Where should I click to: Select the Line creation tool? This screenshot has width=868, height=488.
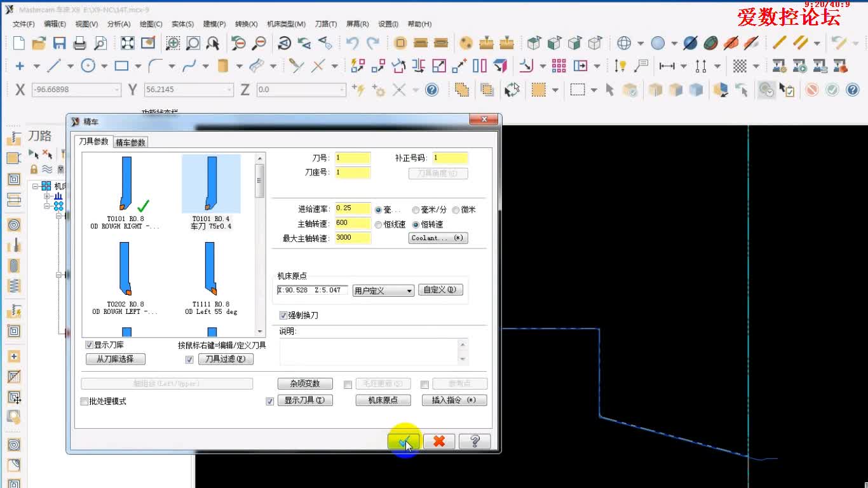(53, 65)
